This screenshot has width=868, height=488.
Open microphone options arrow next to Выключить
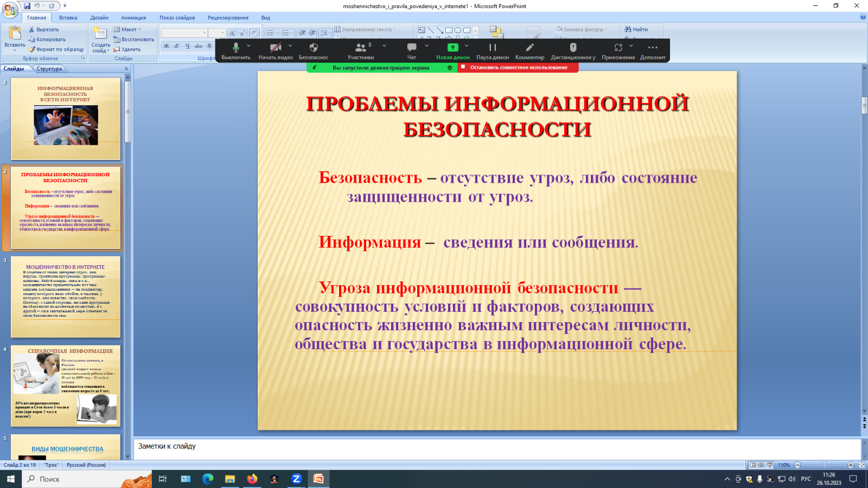point(249,46)
